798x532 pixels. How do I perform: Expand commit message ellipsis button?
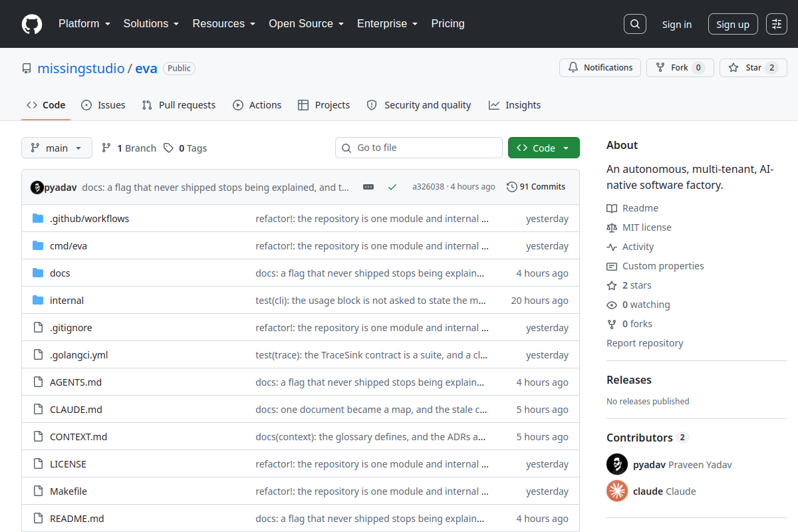368,187
